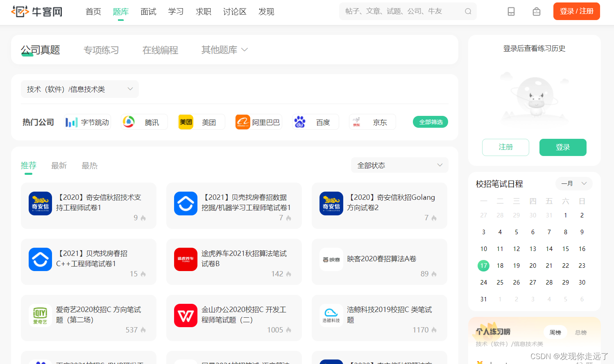Click the 浩鲸科技 logo
The height and width of the screenshot is (364, 614).
click(331, 315)
